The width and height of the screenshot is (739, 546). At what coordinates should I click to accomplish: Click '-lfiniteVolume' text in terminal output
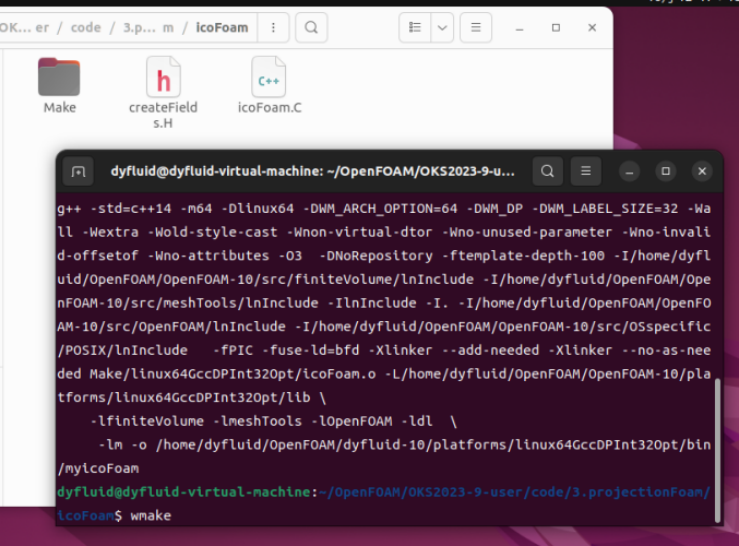[x=147, y=421]
